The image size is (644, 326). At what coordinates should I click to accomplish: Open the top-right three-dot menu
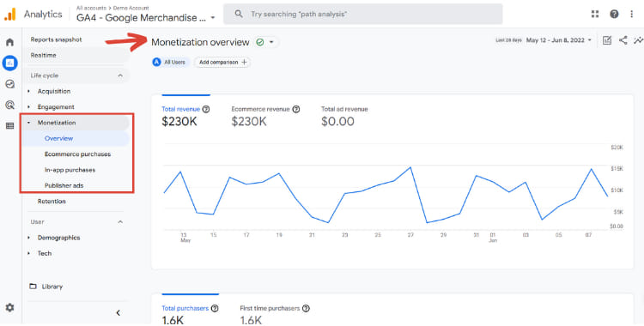(632, 14)
